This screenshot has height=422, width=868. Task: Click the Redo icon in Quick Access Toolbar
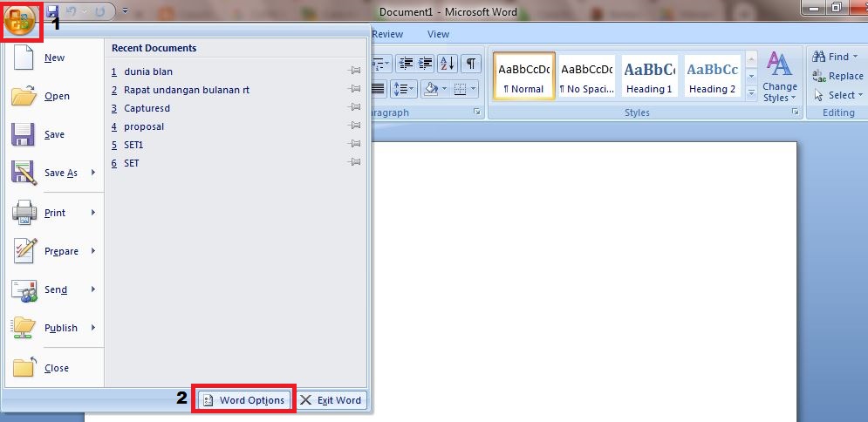pyautogui.click(x=100, y=11)
